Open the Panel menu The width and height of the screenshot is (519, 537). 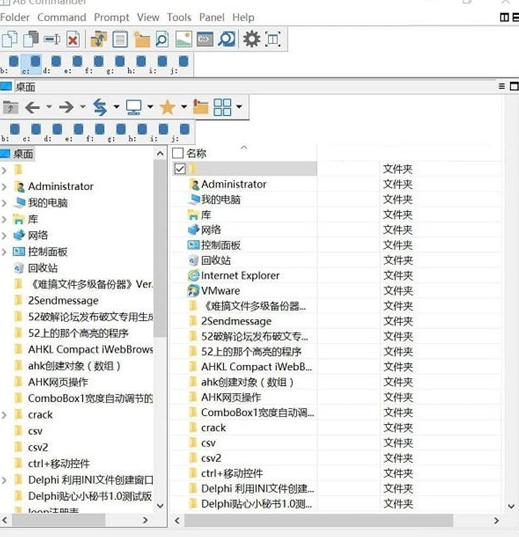coord(212,17)
